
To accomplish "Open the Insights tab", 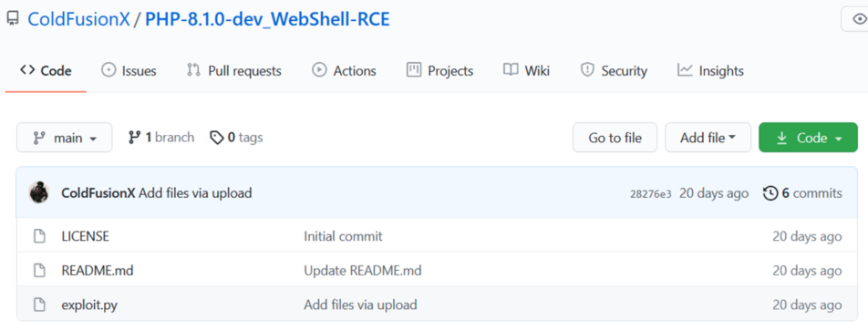I will pos(711,71).
